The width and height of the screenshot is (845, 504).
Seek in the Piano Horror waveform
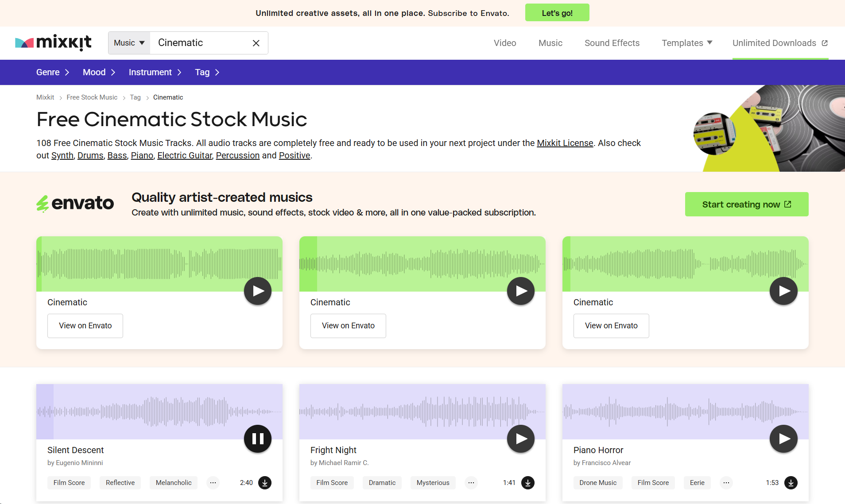point(686,412)
